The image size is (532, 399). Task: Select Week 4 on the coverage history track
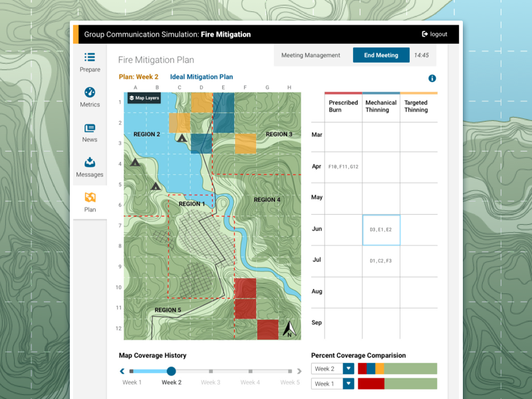249,371
